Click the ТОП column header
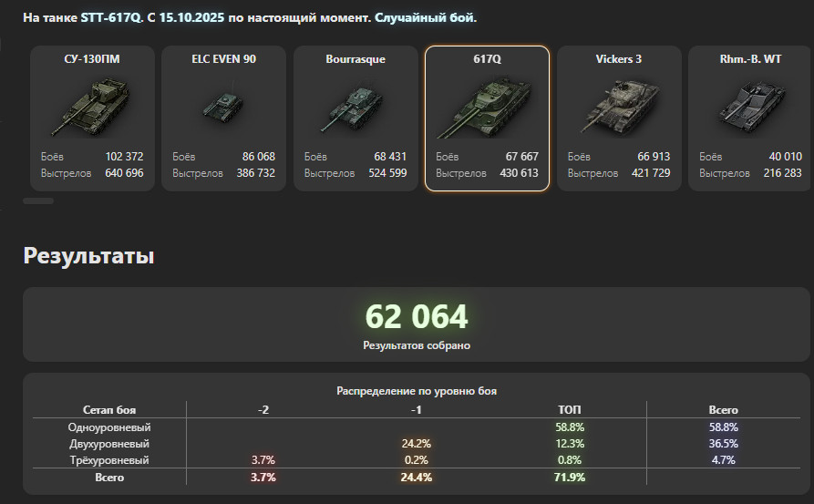The width and height of the screenshot is (814, 504). coord(570,410)
